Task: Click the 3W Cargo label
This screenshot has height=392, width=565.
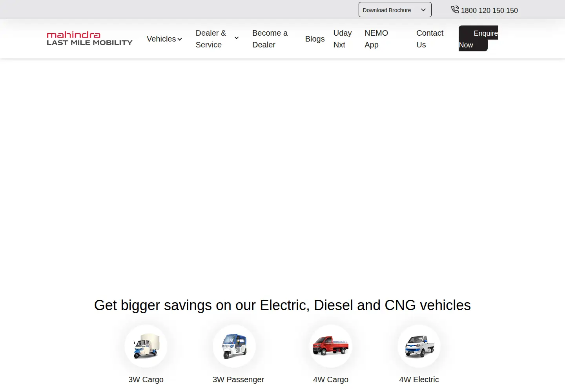Action: [x=146, y=379]
